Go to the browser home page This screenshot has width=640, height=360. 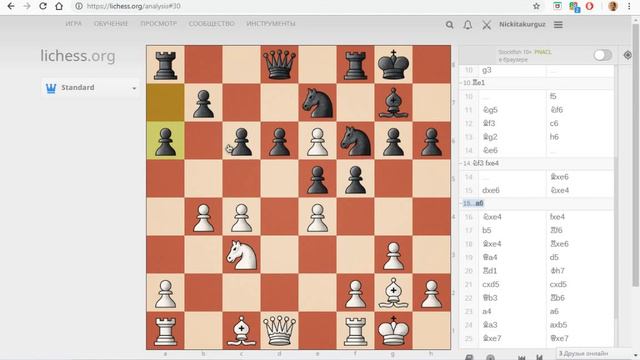(59, 6)
